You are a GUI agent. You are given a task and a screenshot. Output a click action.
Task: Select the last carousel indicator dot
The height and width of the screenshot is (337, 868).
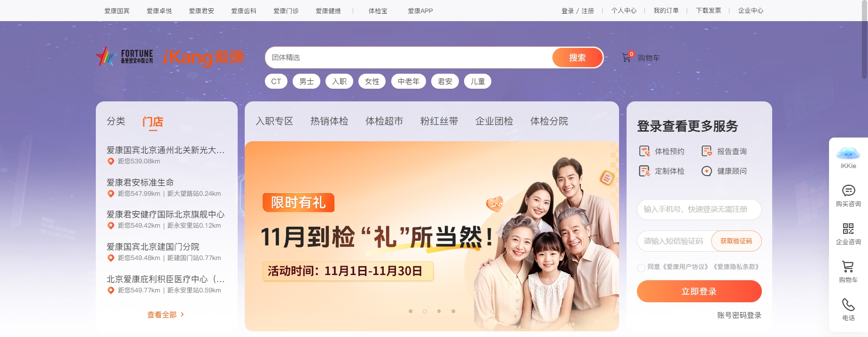(x=453, y=311)
